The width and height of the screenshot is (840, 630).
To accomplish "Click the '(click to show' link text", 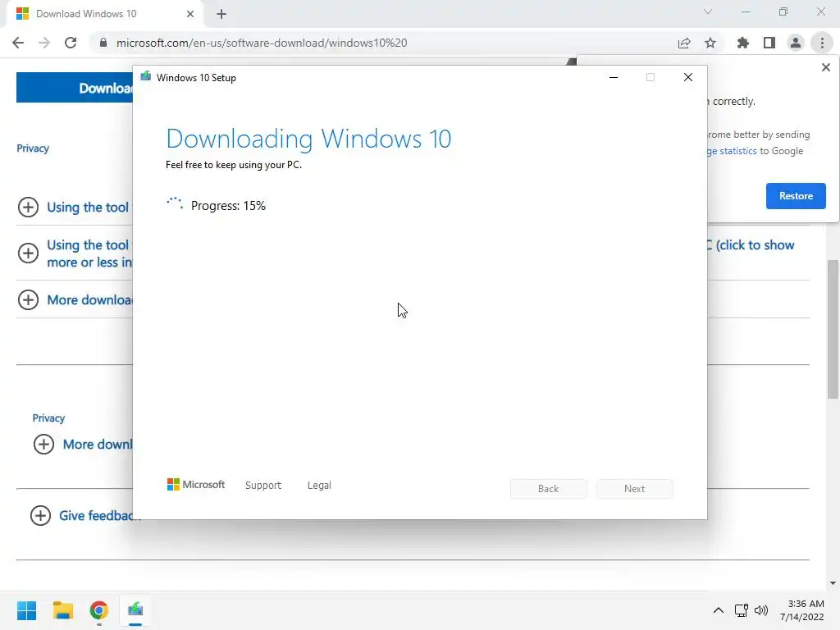I will (756, 245).
